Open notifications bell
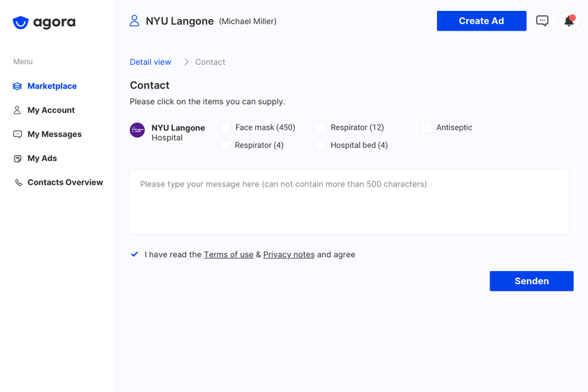This screenshot has width=588, height=392. tap(569, 21)
